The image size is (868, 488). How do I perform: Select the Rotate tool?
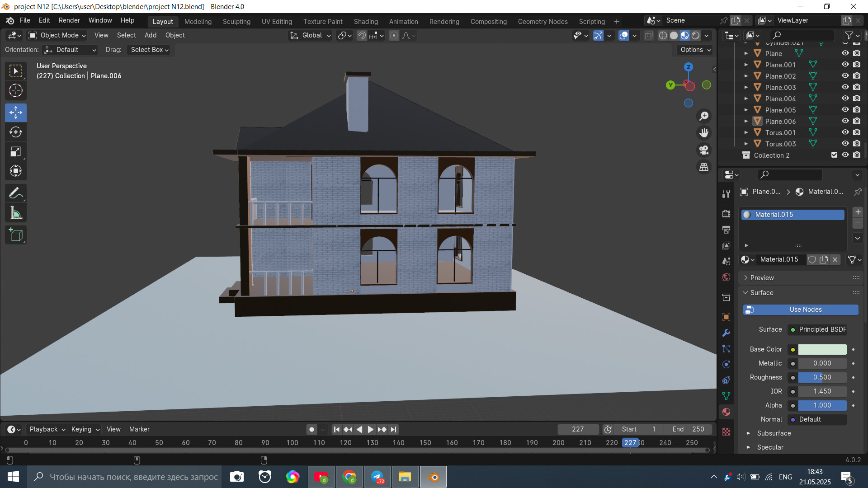16,132
